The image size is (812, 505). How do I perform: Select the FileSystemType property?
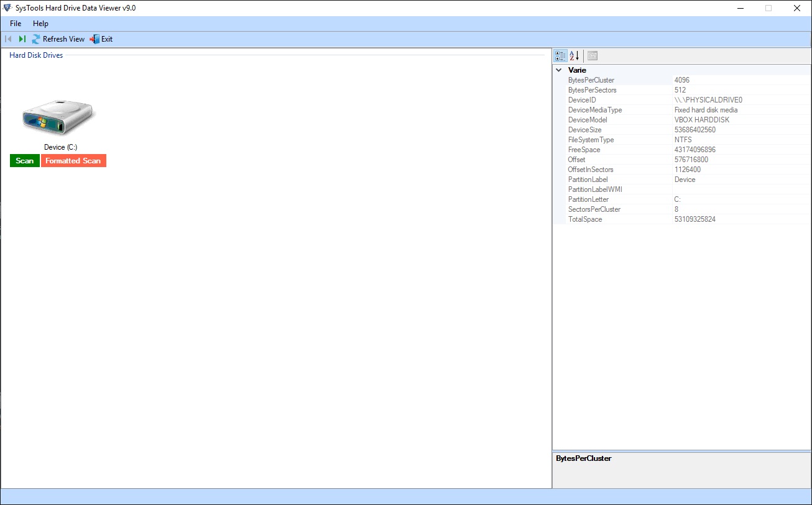[591, 140]
